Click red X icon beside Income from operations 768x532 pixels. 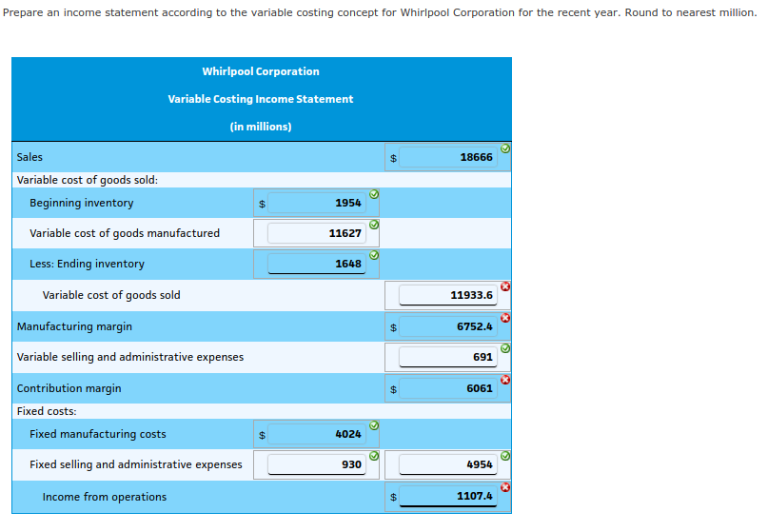(x=505, y=487)
